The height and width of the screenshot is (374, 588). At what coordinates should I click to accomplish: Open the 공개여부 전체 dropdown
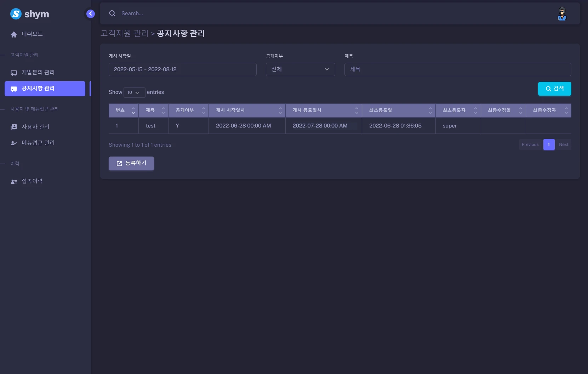click(300, 69)
